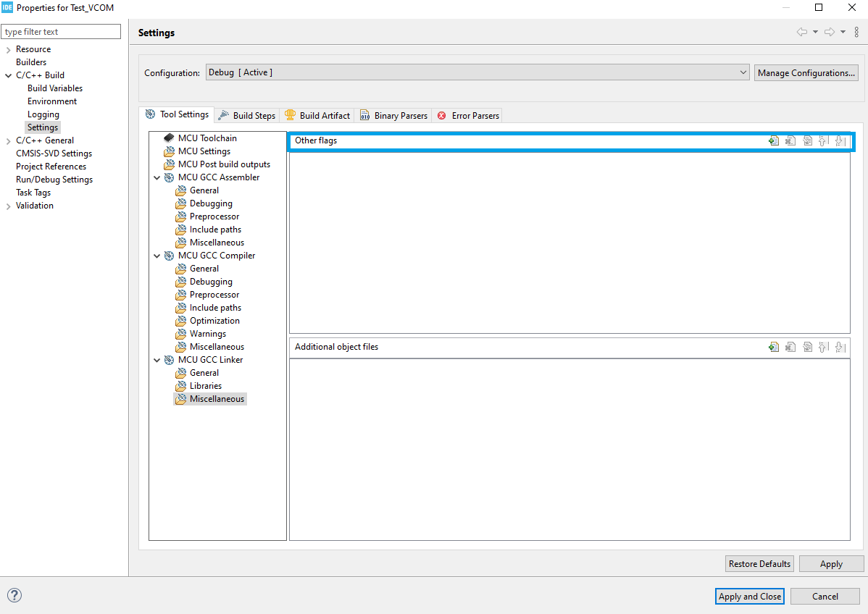Open help via the question mark icon
The width and height of the screenshot is (868, 614).
(x=14, y=595)
